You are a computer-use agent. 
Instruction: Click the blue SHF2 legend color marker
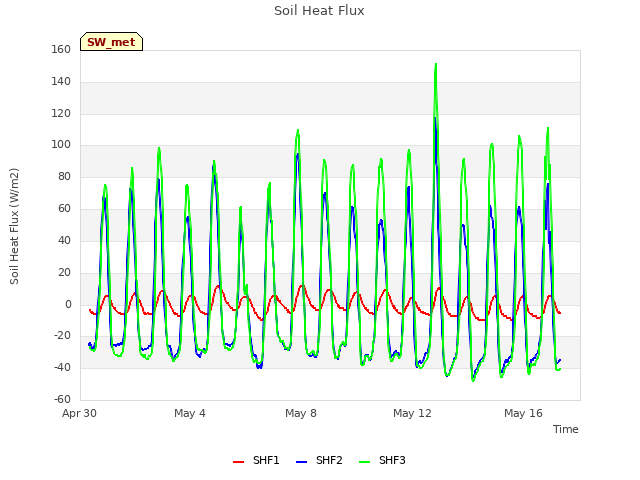pos(301,462)
